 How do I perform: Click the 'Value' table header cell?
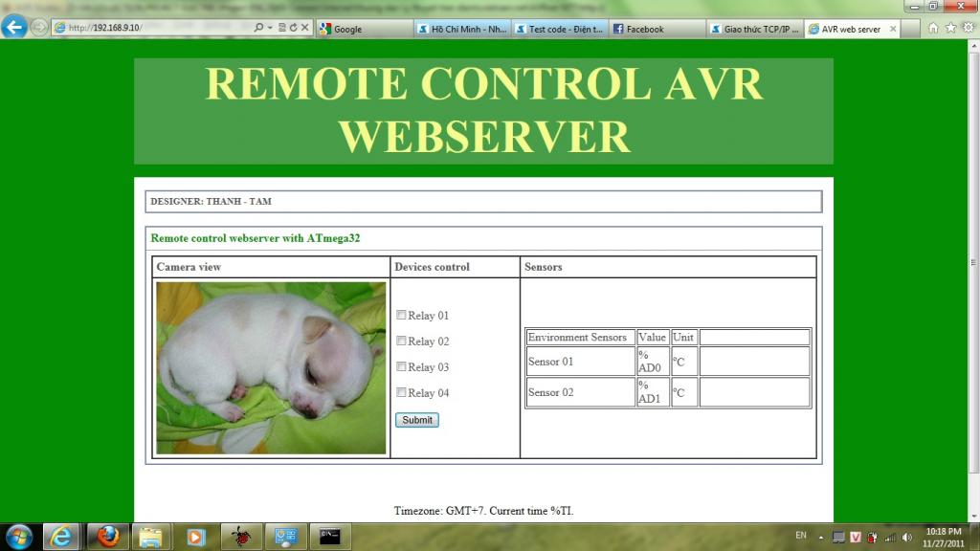click(x=653, y=338)
